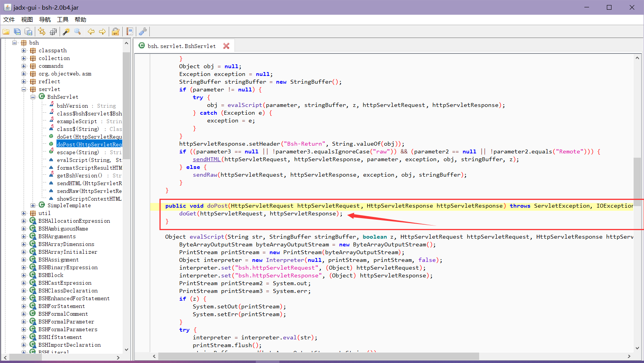Select the bshVersion field in tree
The width and height of the screenshot is (644, 363).
[86, 106]
